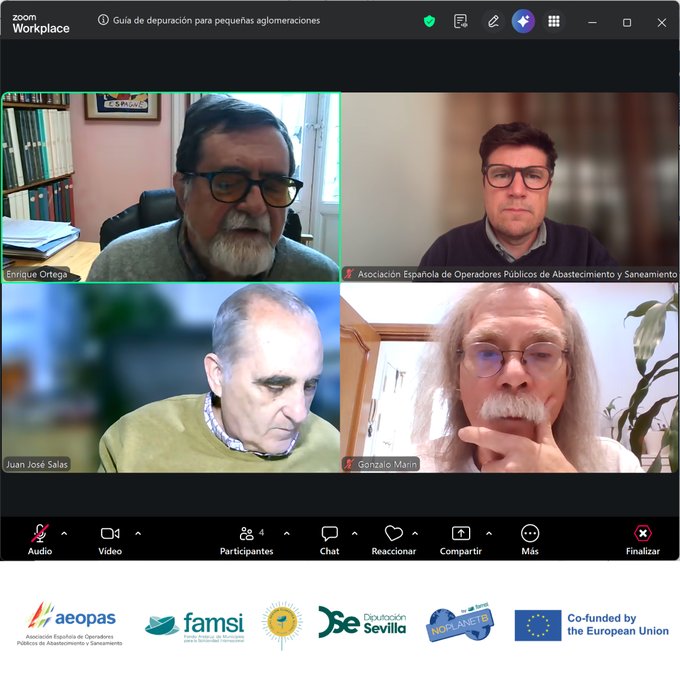The height and width of the screenshot is (680, 680).
Task: Expand the Participantes options arrow
Action: (x=286, y=533)
